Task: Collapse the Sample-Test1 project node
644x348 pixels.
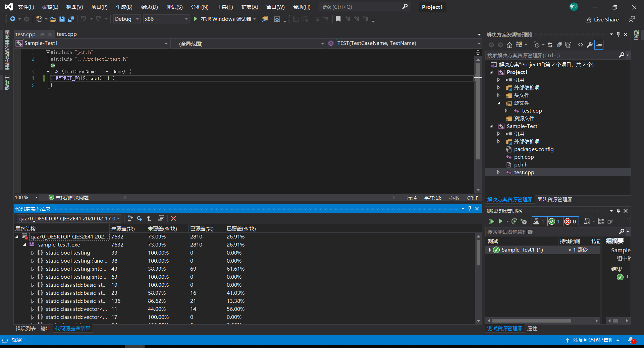Action: tap(491, 126)
